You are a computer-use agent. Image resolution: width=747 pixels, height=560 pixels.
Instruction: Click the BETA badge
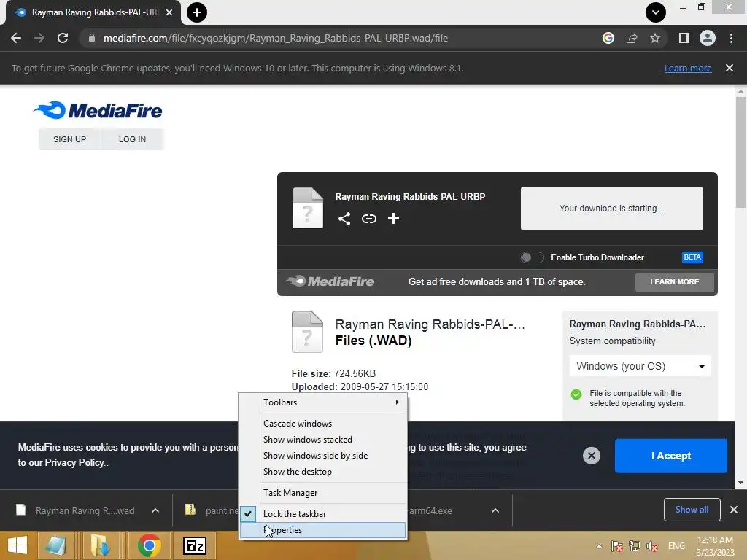point(692,257)
